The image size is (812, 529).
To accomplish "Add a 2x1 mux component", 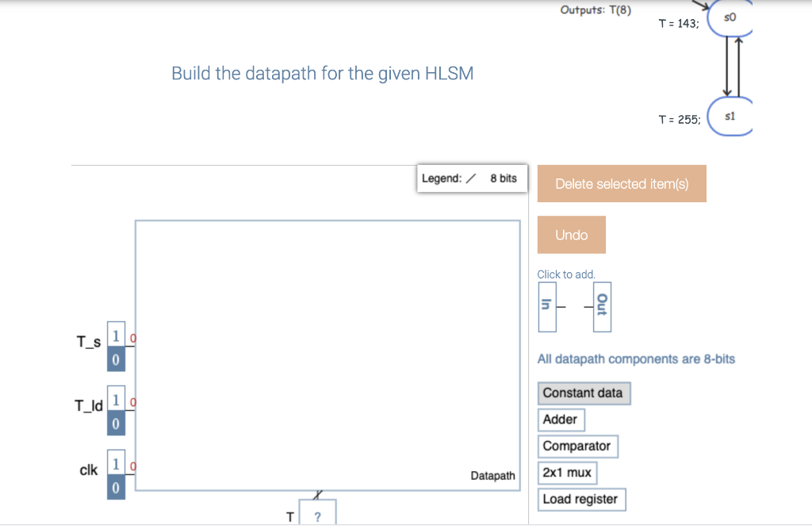I will pyautogui.click(x=568, y=473).
